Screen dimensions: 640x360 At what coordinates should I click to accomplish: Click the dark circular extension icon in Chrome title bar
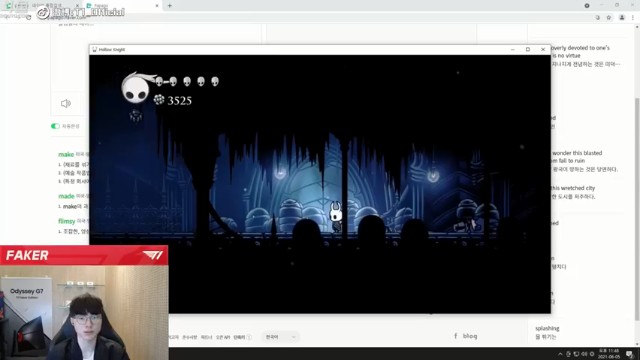coord(587,6)
